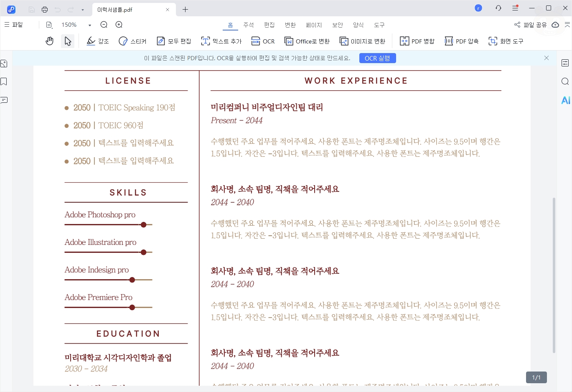Switch to the 보안 tab

[x=338, y=25]
